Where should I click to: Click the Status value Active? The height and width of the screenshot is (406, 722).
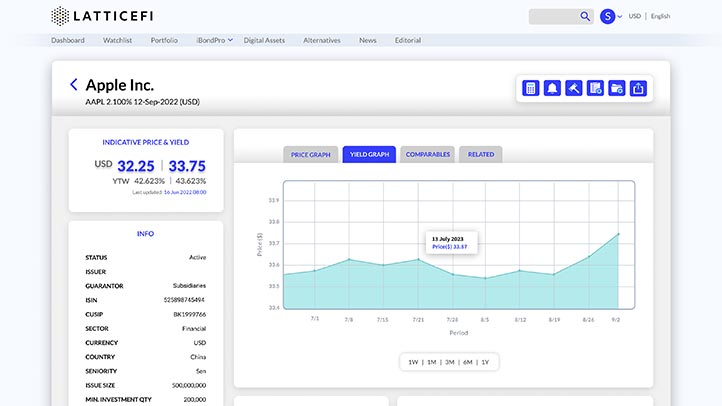pyautogui.click(x=198, y=257)
